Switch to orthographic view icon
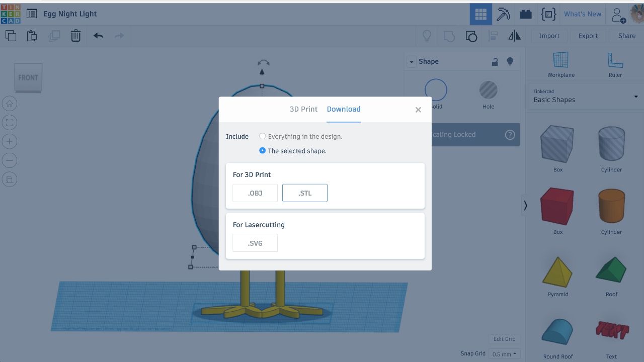The height and width of the screenshot is (362, 644). point(9,179)
